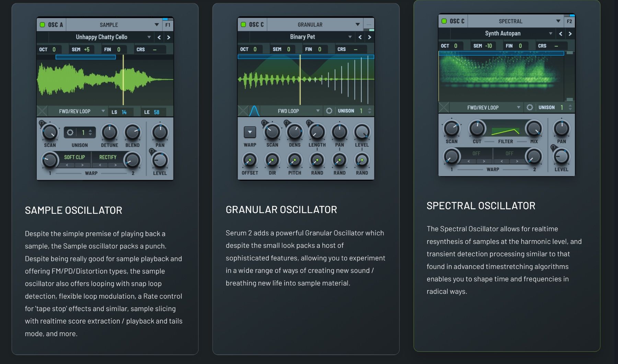Click the LEVEL knob on Sample oscillator
This screenshot has width=618, height=364.
tap(160, 160)
